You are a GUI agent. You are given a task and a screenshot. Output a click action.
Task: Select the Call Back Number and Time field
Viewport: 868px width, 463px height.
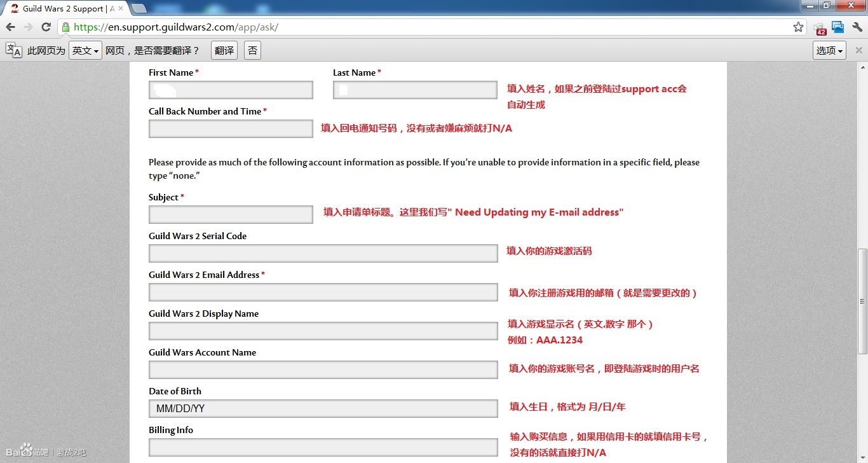[231, 128]
